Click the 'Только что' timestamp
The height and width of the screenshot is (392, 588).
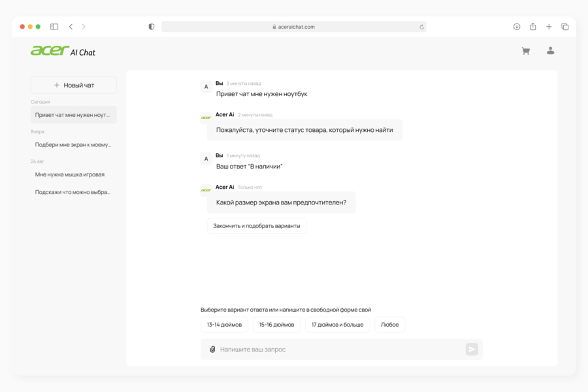[250, 188]
